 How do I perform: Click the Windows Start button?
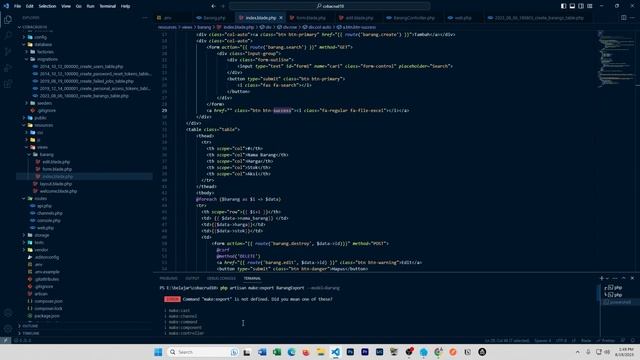click(x=158, y=352)
